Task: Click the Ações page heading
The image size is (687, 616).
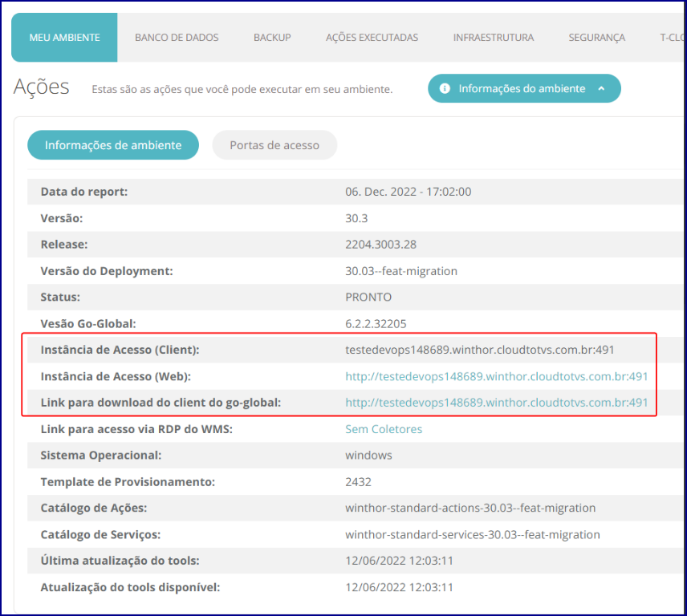Action: 41,87
